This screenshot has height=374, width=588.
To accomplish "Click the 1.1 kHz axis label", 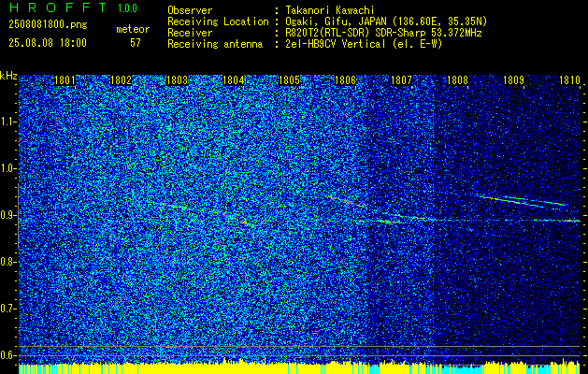I will point(8,122).
